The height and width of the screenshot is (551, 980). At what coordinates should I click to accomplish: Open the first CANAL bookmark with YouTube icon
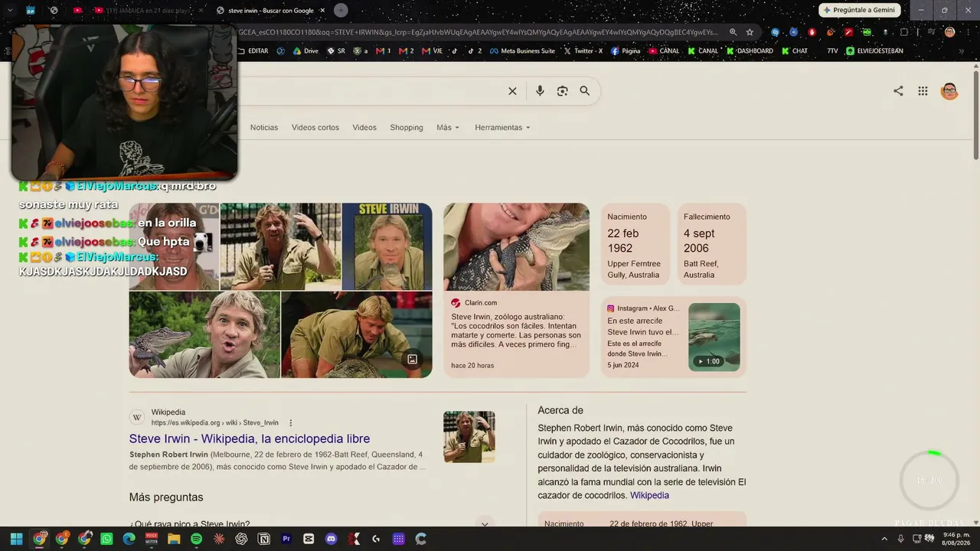[664, 51]
